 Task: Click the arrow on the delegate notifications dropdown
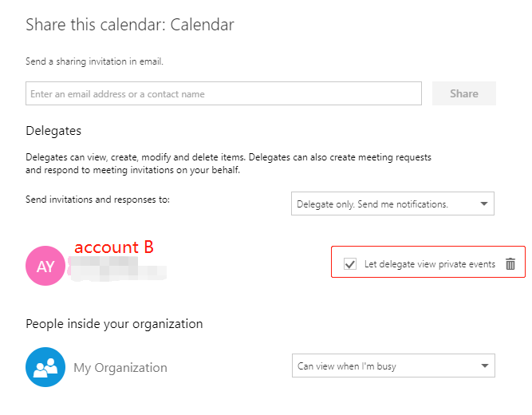(483, 204)
